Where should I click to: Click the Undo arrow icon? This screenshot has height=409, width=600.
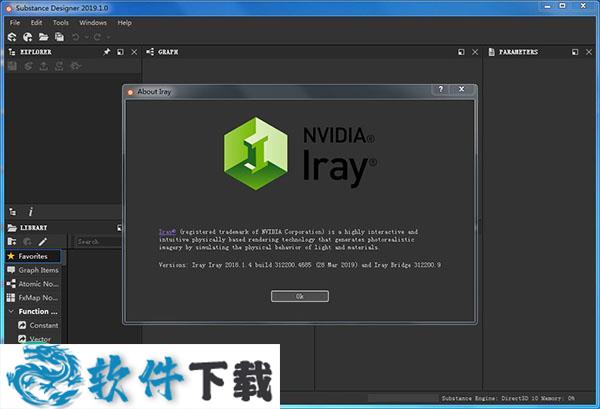click(75, 37)
